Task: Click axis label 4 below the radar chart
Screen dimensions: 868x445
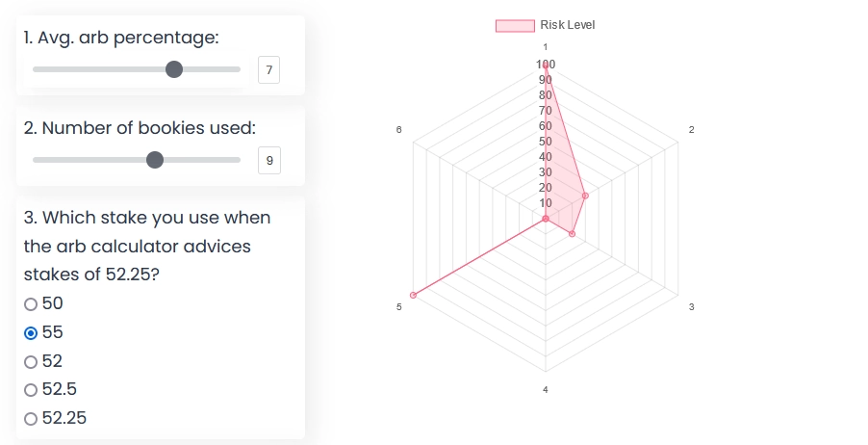Action: point(546,390)
